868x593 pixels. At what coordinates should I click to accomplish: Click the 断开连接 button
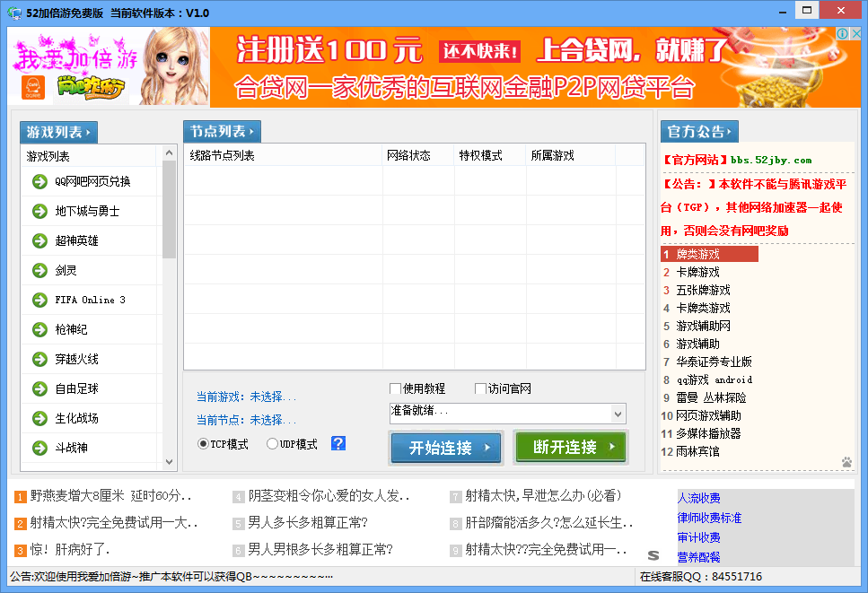pos(571,447)
